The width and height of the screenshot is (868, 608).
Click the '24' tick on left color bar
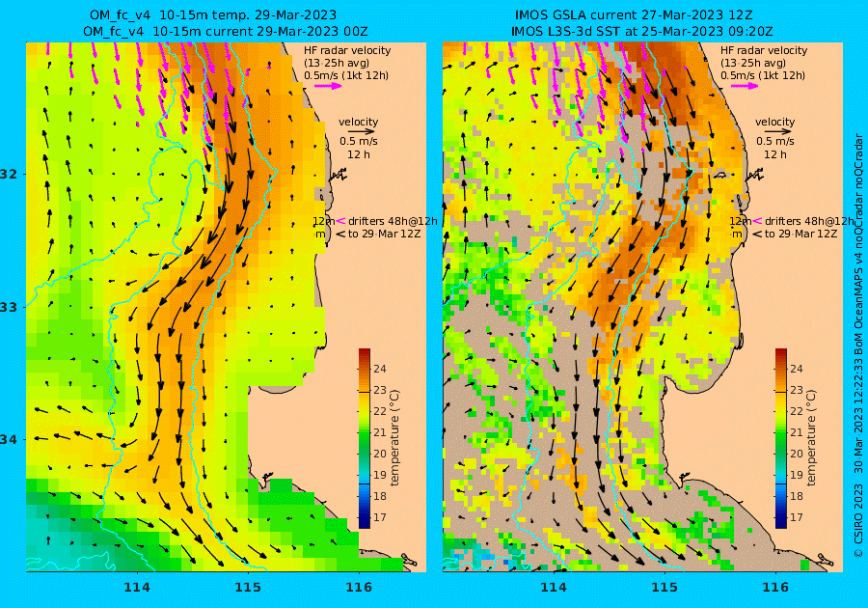coord(380,369)
